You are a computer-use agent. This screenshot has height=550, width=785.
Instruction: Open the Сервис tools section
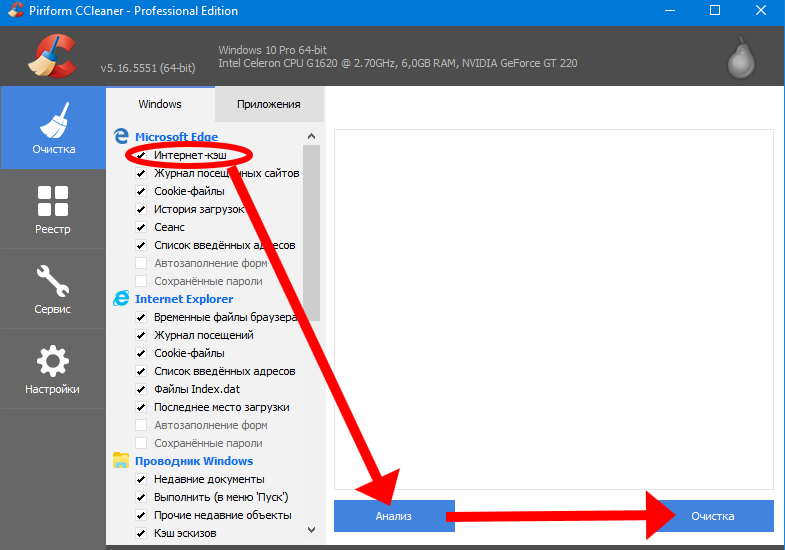pos(53,289)
